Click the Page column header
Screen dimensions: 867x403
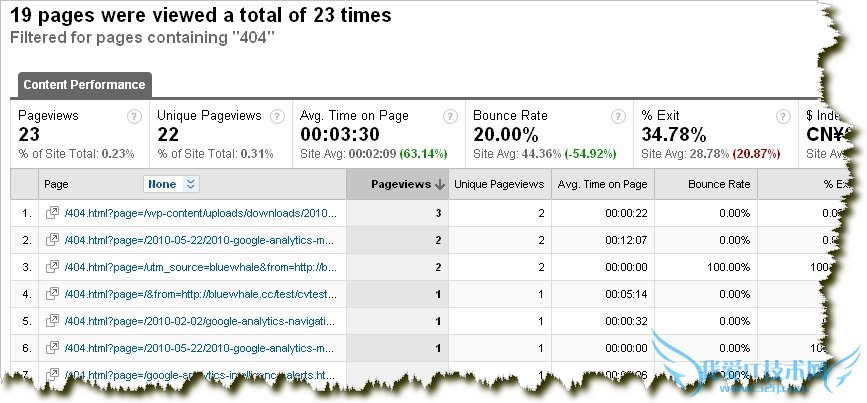click(x=57, y=184)
